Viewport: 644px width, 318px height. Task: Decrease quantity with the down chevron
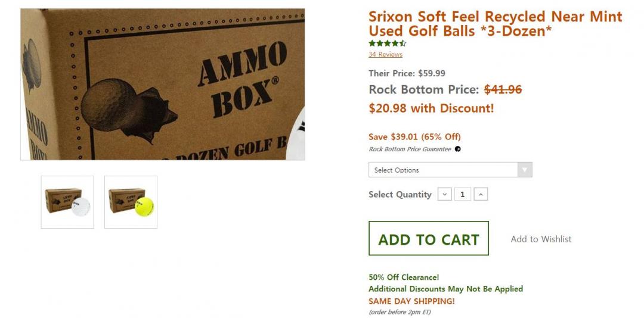pyautogui.click(x=444, y=194)
